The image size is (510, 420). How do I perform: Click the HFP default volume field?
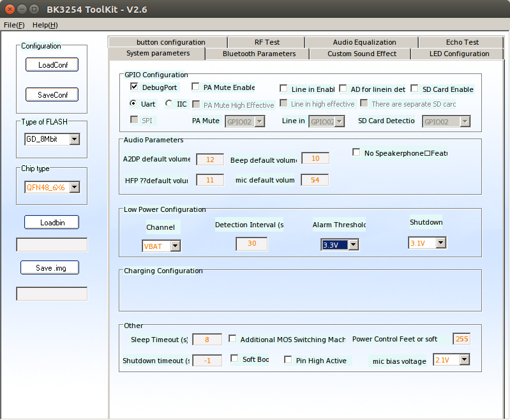[x=210, y=180]
